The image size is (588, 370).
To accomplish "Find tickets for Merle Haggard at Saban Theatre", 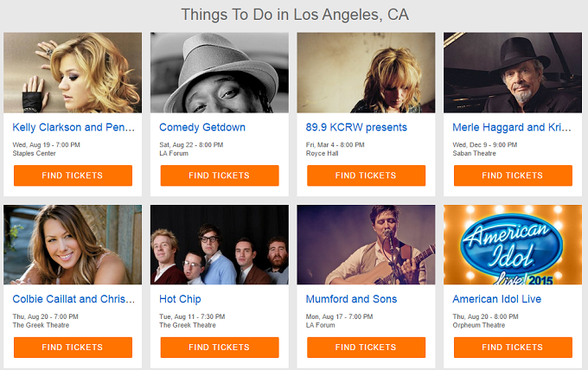I will pos(513,175).
